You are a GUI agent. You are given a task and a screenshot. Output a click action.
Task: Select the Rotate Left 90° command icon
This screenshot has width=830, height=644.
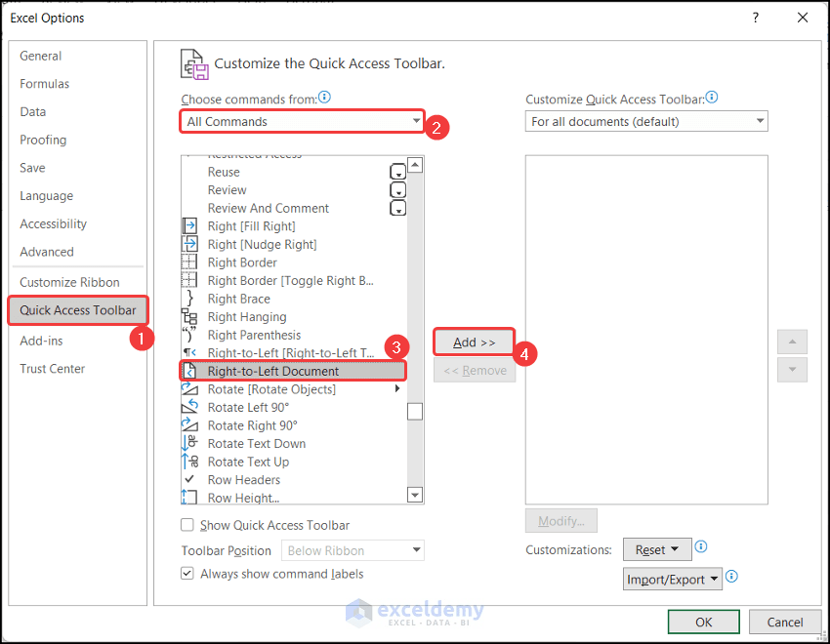[190, 407]
